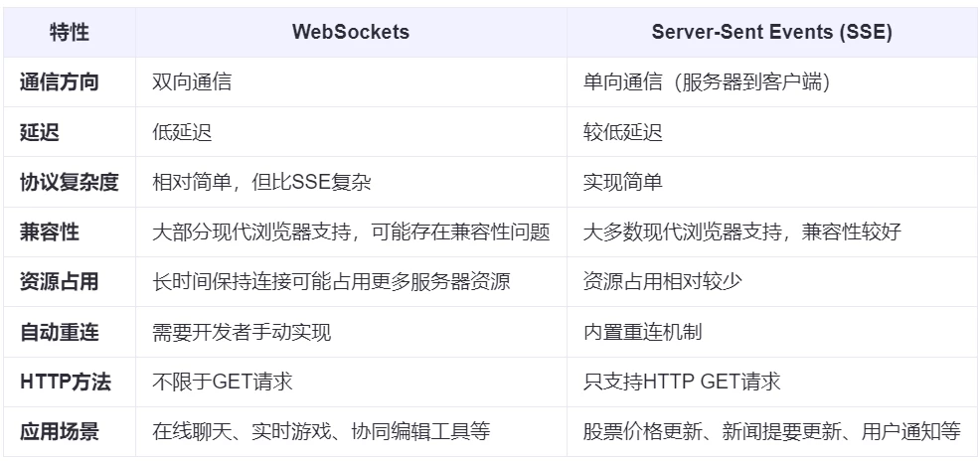Click the 大多数现代浏览器支持，兼容性较好 cell

[x=742, y=232]
